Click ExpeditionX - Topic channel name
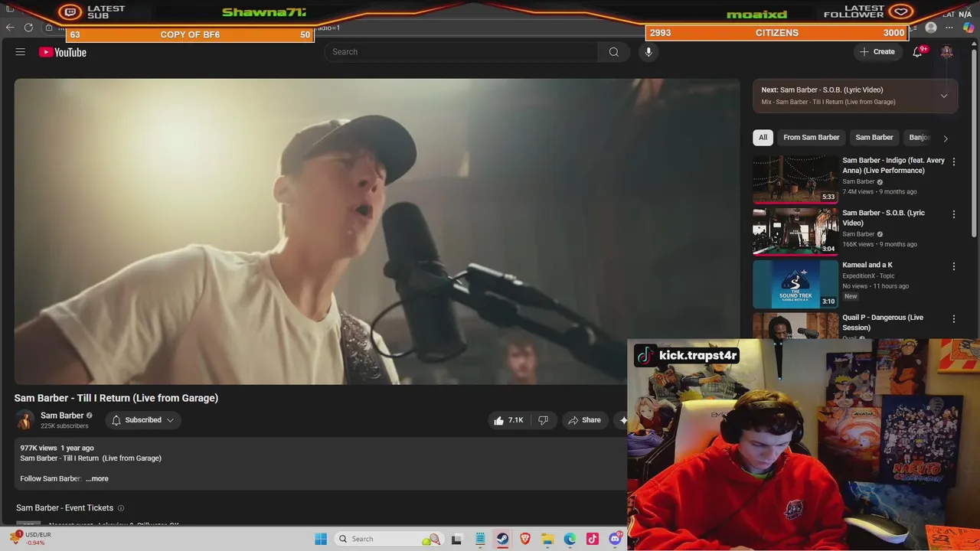This screenshot has height=551, width=980. click(x=870, y=275)
